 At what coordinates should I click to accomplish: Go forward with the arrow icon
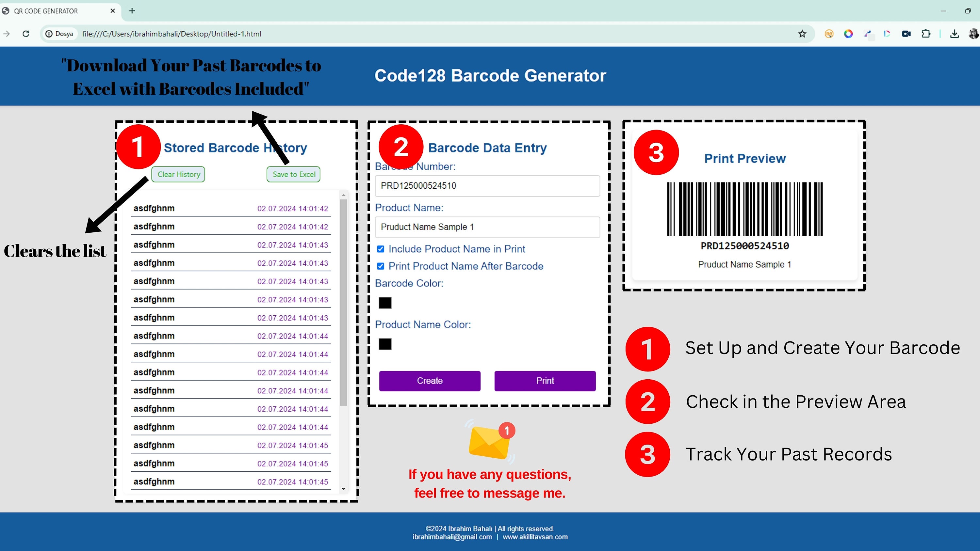[7, 34]
